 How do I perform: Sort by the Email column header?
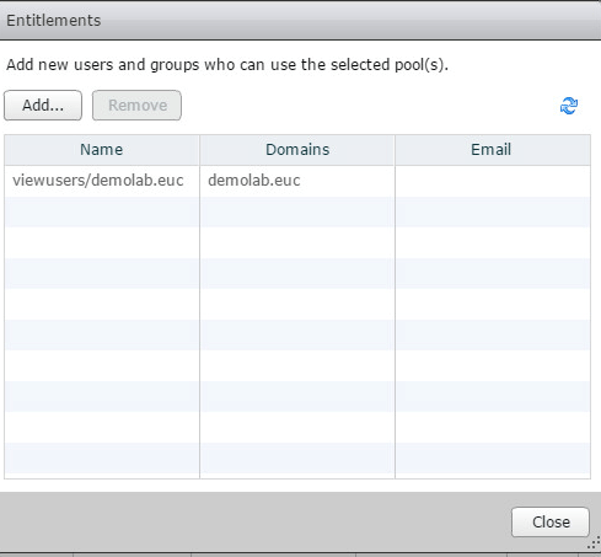491,150
